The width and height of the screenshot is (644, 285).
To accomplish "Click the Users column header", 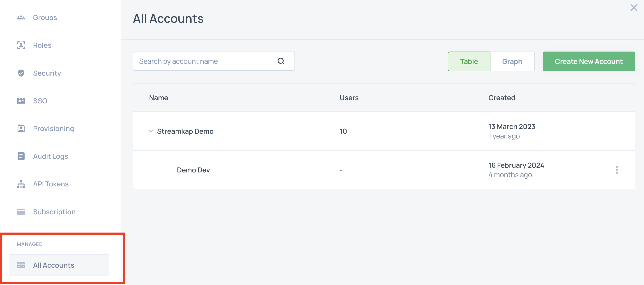I will [349, 97].
